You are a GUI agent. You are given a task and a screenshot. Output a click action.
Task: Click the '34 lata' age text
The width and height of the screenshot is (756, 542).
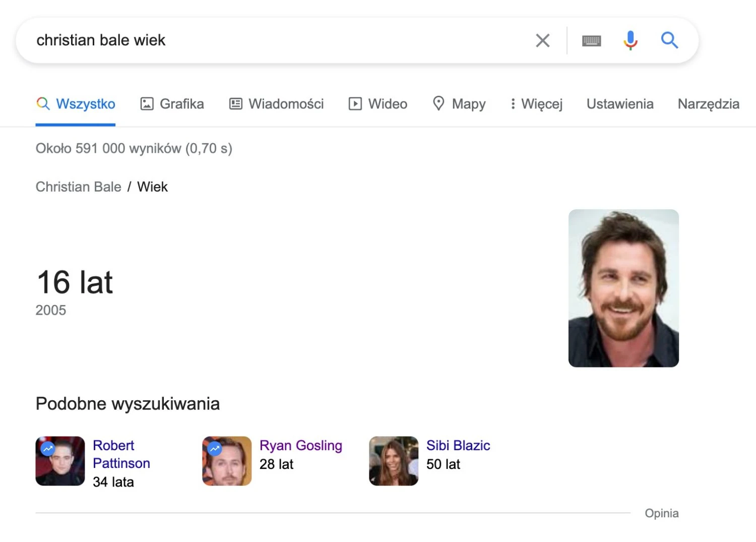113,482
